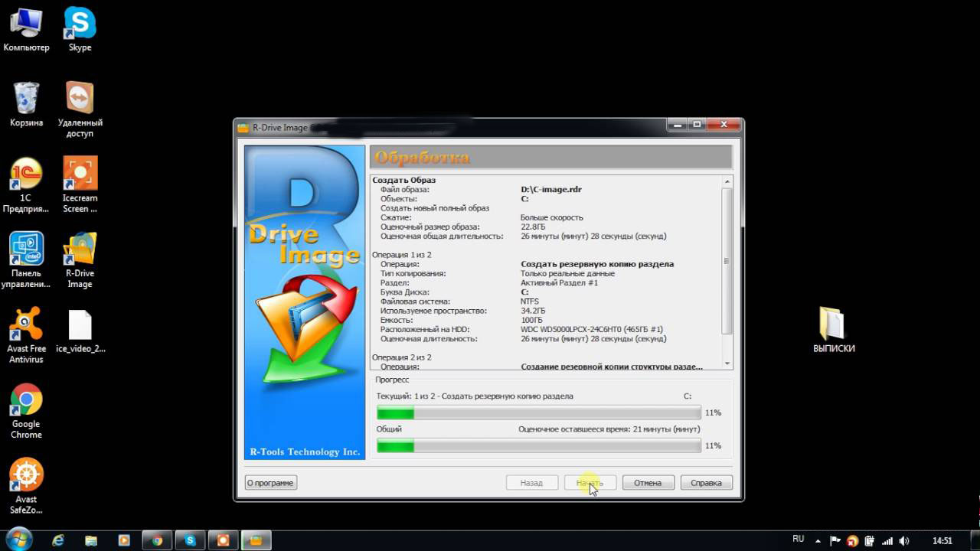Click the Операция 1 из 2 heading
This screenshot has height=551, width=980.
(x=401, y=254)
